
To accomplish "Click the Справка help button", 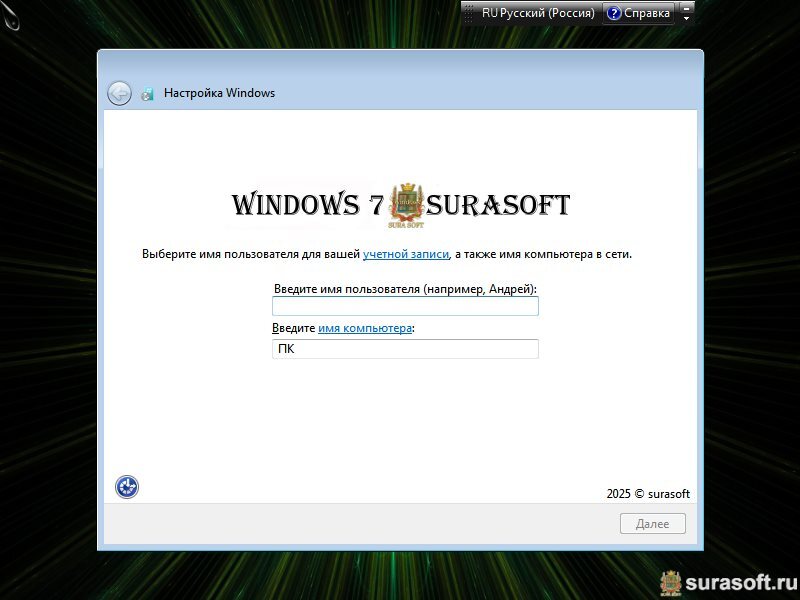I will pyautogui.click(x=639, y=13).
